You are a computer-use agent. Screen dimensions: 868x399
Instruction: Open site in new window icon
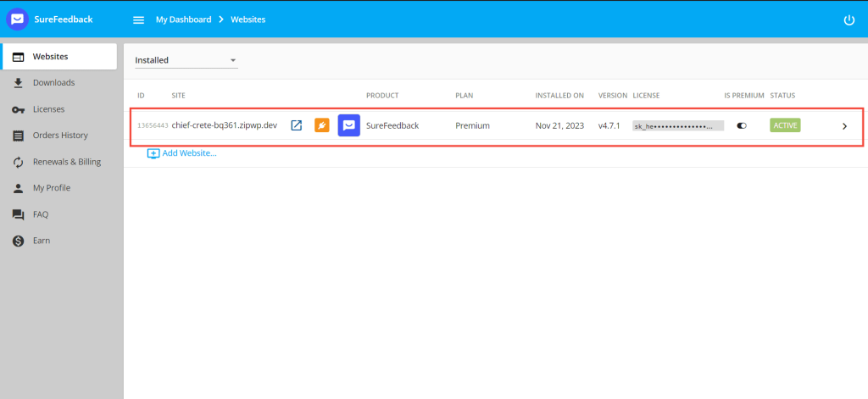point(297,125)
